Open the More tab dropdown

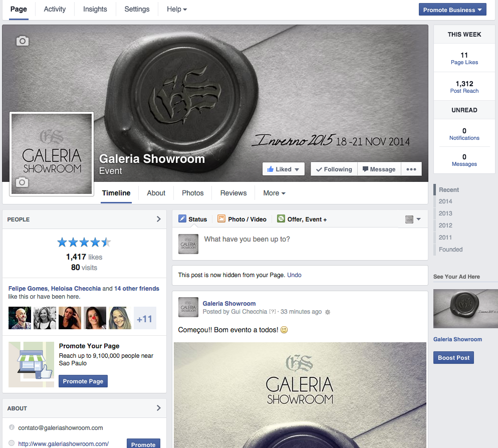(274, 193)
